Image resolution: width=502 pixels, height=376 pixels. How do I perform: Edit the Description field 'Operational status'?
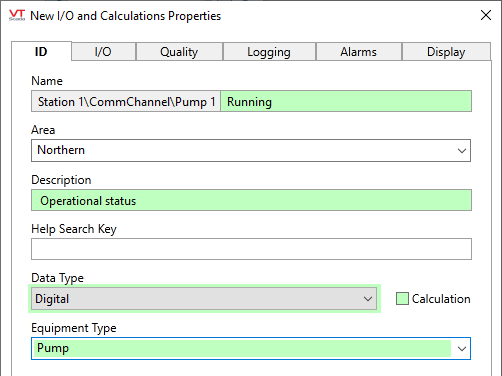[x=251, y=200]
